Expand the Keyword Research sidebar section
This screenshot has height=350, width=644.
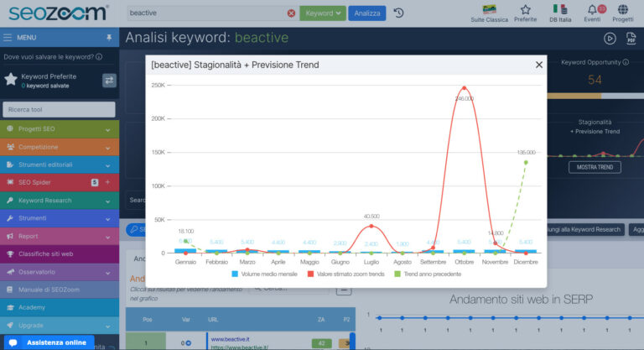(59, 201)
